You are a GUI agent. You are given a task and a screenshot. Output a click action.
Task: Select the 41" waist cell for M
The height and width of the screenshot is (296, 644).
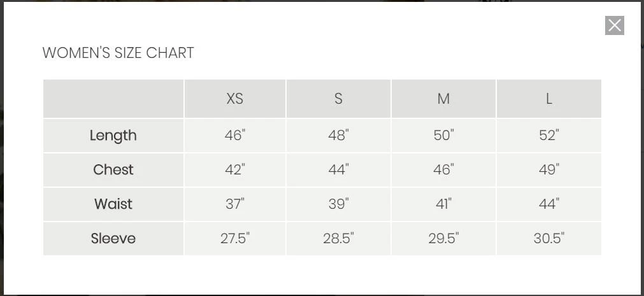443,204
